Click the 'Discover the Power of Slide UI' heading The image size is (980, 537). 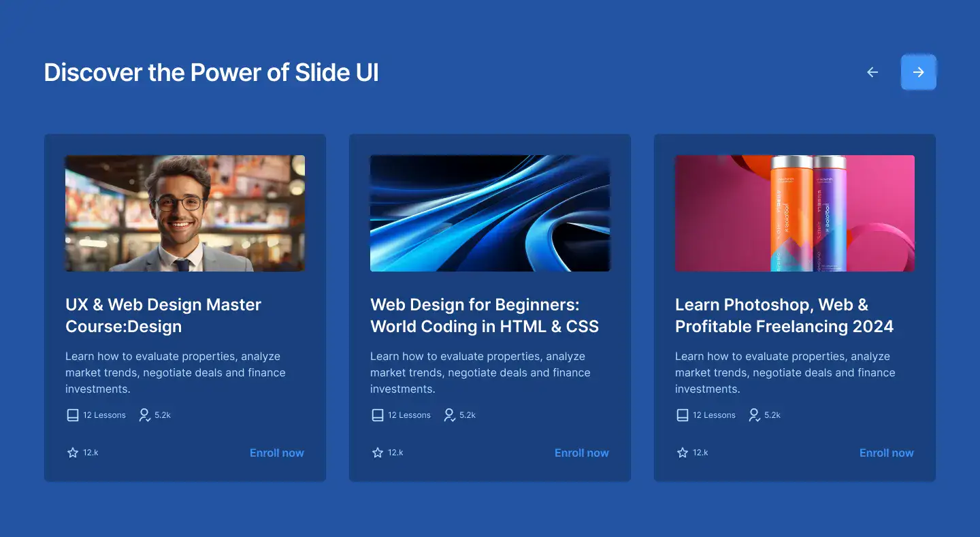(212, 72)
